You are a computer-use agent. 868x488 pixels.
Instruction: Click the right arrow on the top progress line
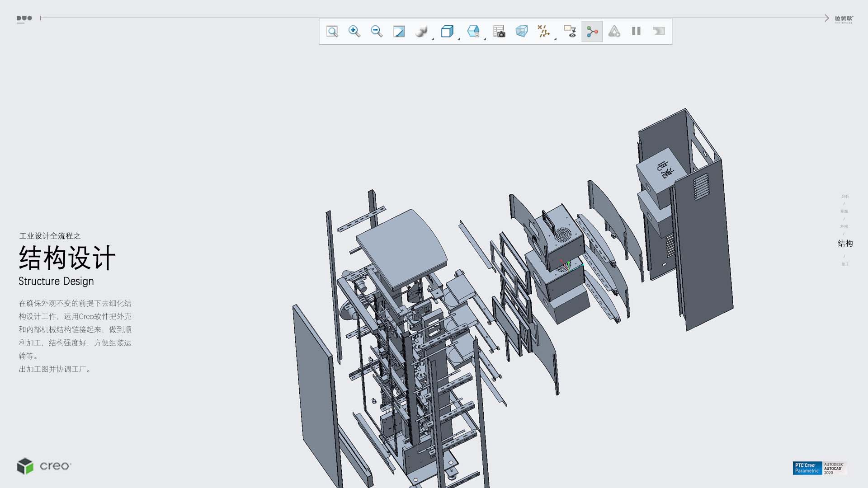[826, 18]
